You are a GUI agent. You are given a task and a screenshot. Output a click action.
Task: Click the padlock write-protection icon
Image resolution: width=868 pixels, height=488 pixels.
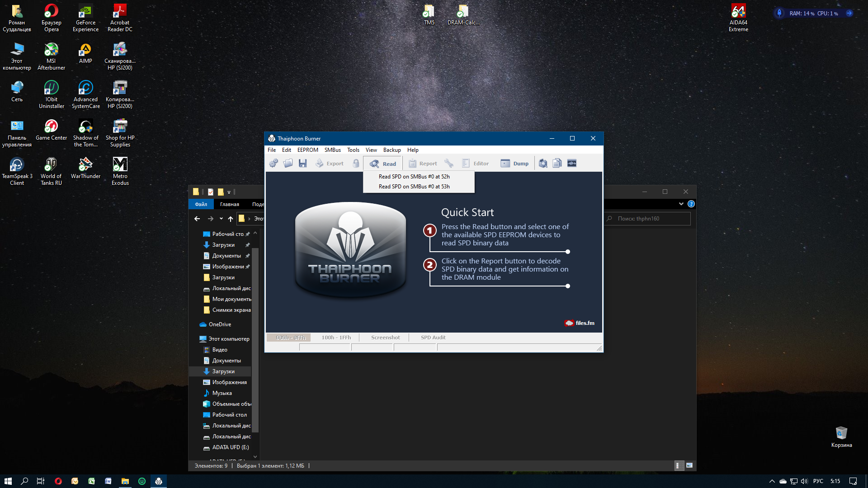click(x=356, y=164)
